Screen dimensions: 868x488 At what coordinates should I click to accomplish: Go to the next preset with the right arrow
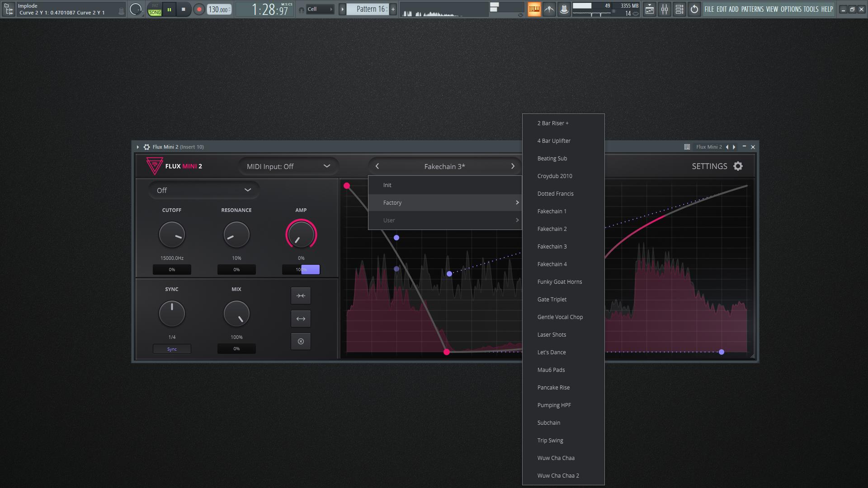coord(513,166)
